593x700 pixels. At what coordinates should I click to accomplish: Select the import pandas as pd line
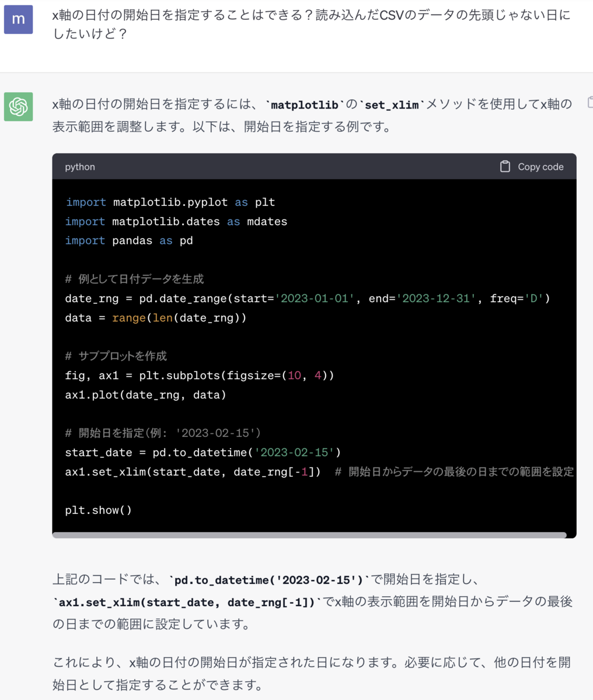tap(129, 240)
